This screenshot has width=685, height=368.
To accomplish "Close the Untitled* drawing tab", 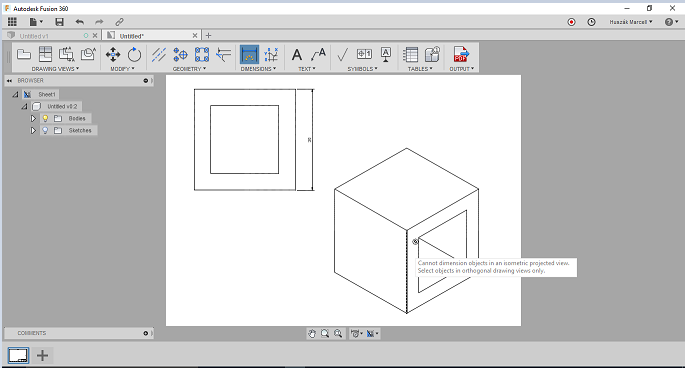I will tap(195, 36).
